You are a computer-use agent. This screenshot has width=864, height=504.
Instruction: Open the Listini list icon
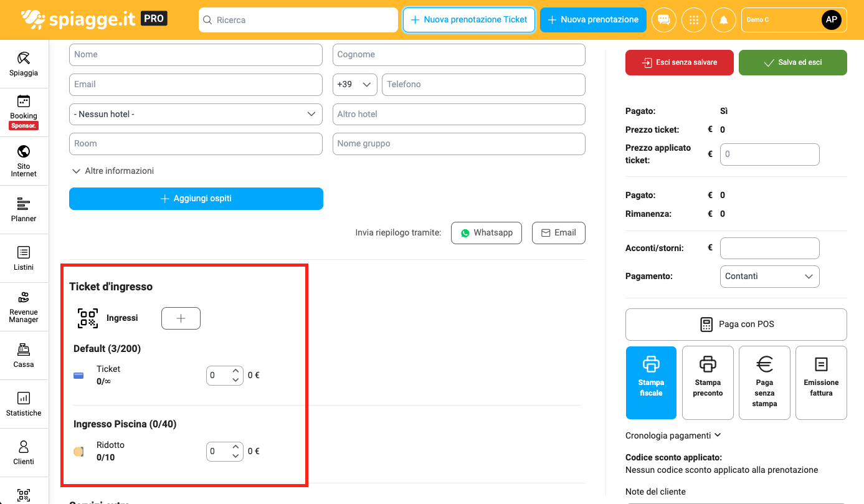(x=24, y=252)
